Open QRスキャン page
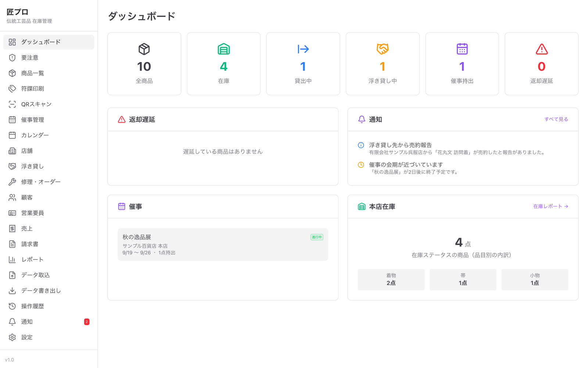The height and width of the screenshot is (368, 588). point(49,104)
